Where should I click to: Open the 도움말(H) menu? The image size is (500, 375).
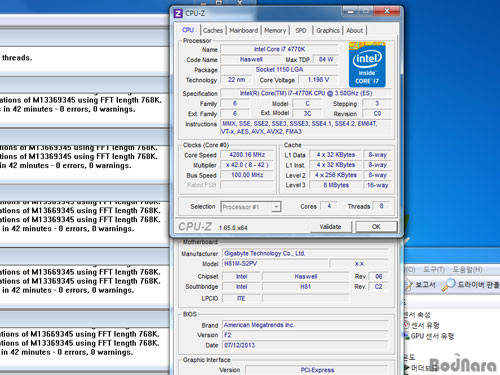[x=467, y=269]
